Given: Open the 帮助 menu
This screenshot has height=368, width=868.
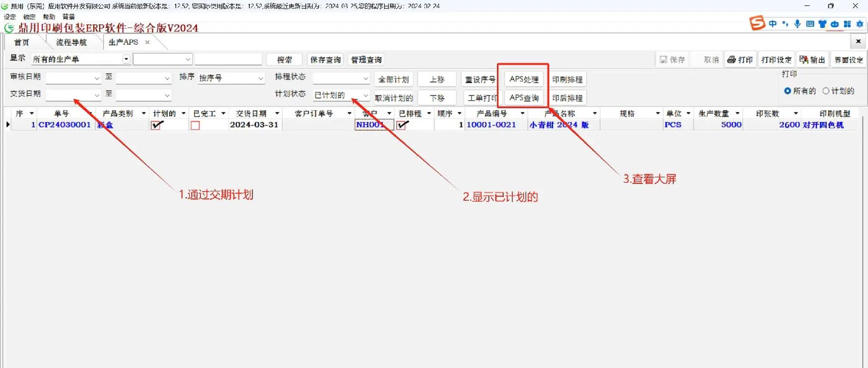Looking at the screenshot, I should tap(49, 17).
